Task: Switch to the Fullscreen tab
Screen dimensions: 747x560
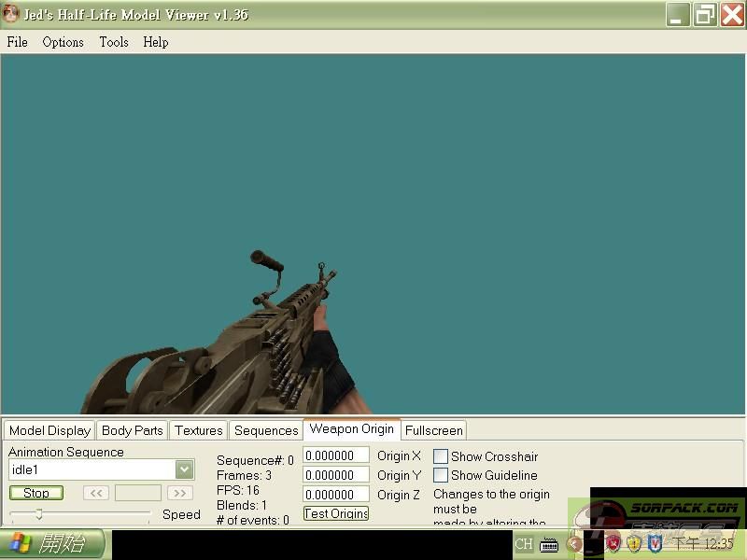Action: click(x=433, y=430)
